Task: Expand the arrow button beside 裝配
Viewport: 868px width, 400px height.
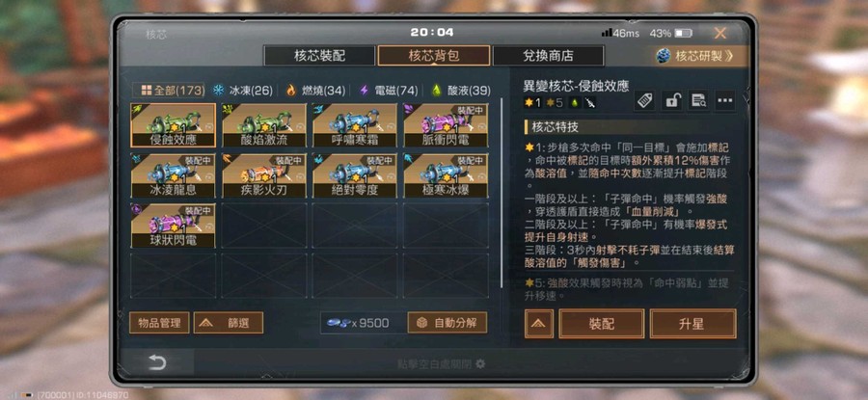Action: tap(538, 324)
